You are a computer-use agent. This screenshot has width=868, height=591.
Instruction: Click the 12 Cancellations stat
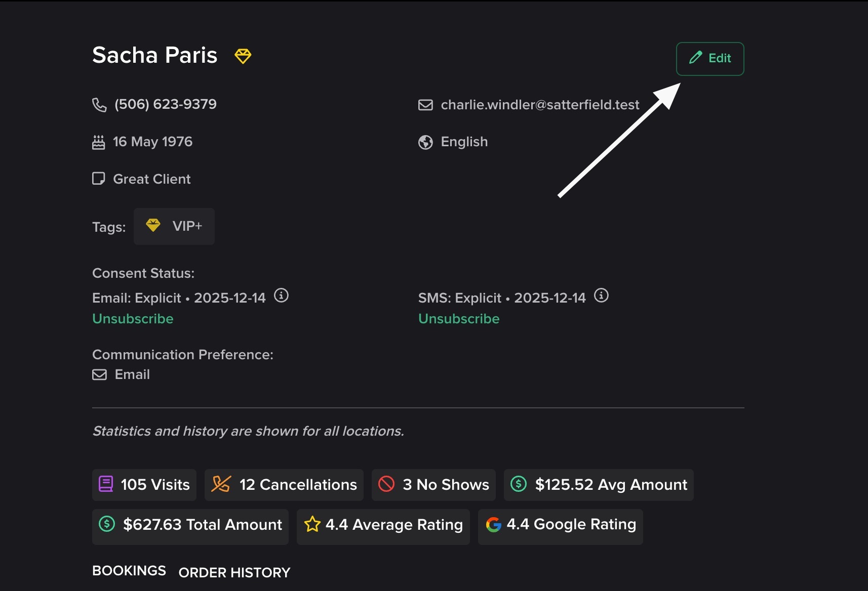pos(284,485)
